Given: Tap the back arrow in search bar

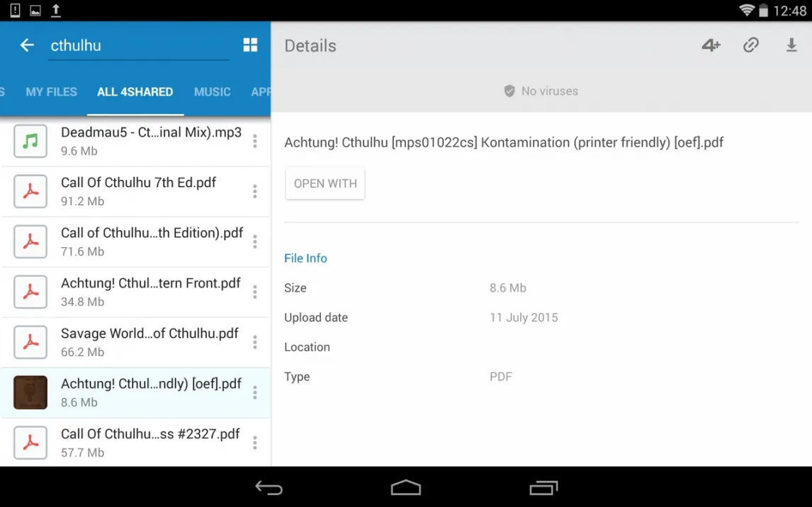Looking at the screenshot, I should click(x=27, y=45).
